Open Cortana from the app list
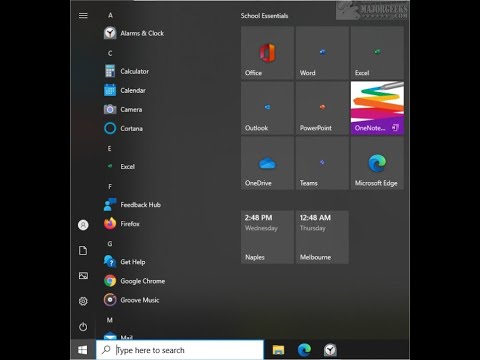480x360 pixels. pos(123,128)
